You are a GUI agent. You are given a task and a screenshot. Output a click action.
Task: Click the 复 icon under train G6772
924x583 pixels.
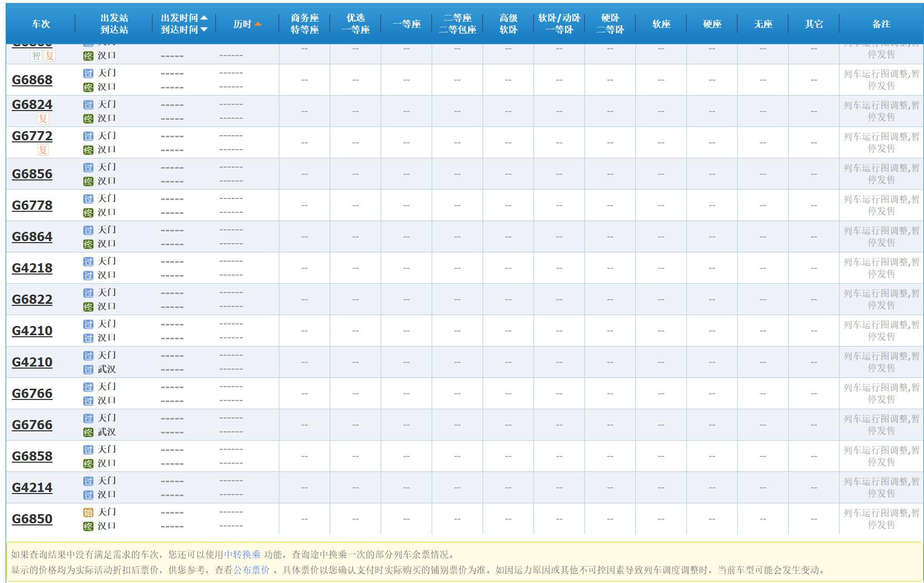pos(43,150)
